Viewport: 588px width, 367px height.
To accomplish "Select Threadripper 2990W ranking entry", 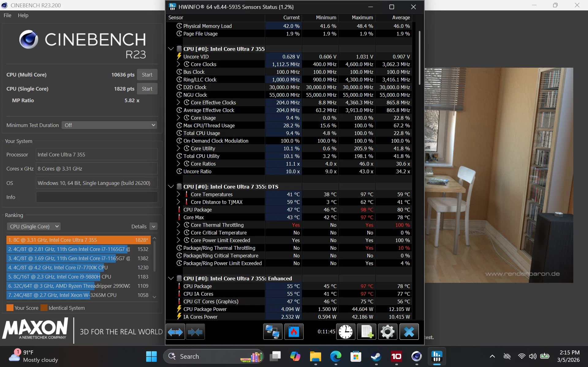I will 78,286.
